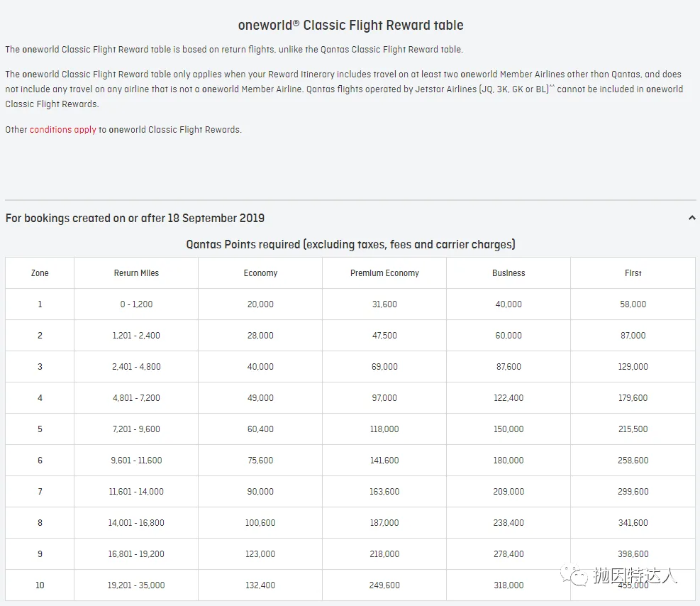Select the '0 - 1,200' return miles cell
Image resolution: width=700 pixels, height=606 pixels.
(x=136, y=304)
